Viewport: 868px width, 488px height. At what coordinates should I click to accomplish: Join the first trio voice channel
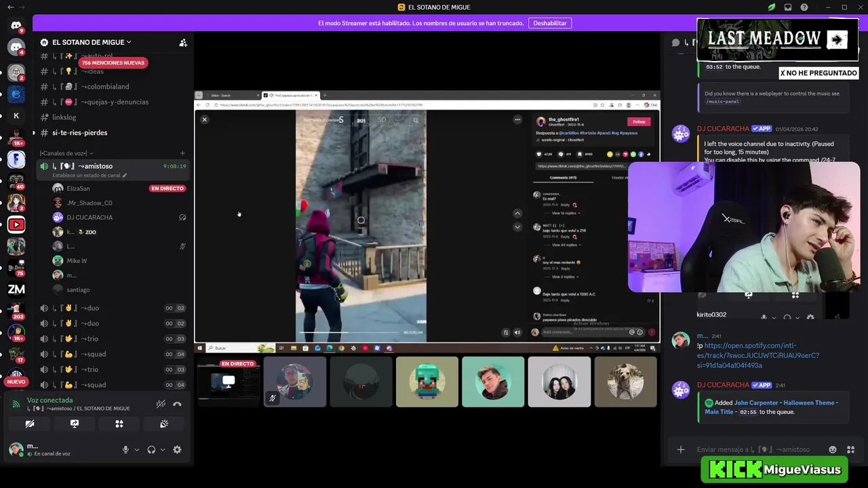tap(113, 339)
